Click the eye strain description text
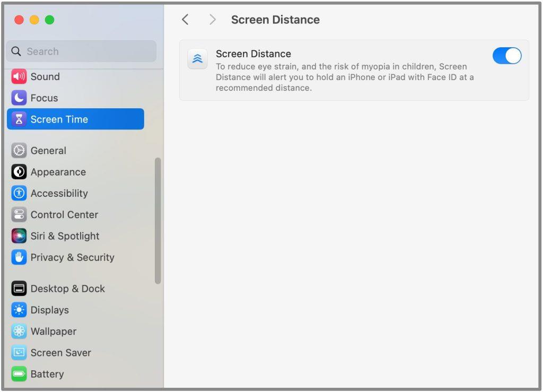 (x=345, y=77)
